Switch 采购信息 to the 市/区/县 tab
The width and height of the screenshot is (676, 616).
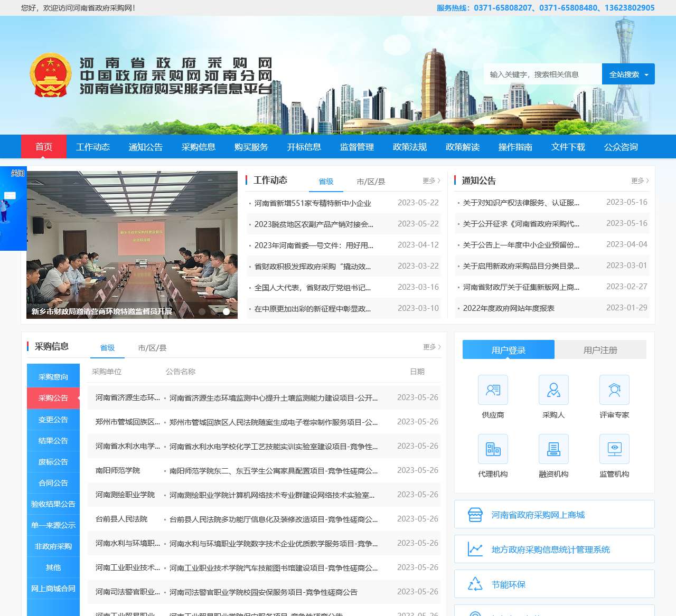[x=152, y=348]
